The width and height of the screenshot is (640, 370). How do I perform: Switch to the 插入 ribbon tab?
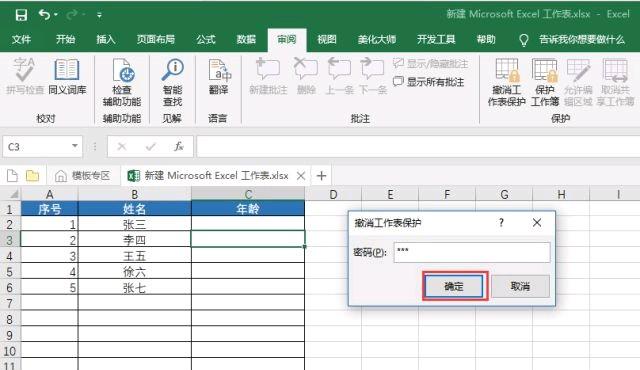point(106,40)
